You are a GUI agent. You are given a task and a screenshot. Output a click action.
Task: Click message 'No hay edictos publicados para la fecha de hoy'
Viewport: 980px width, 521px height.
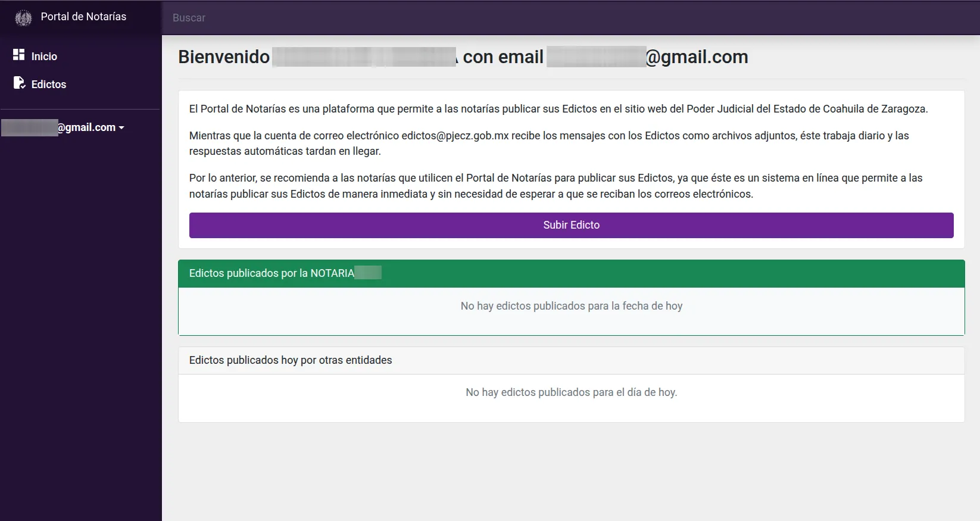coord(571,306)
